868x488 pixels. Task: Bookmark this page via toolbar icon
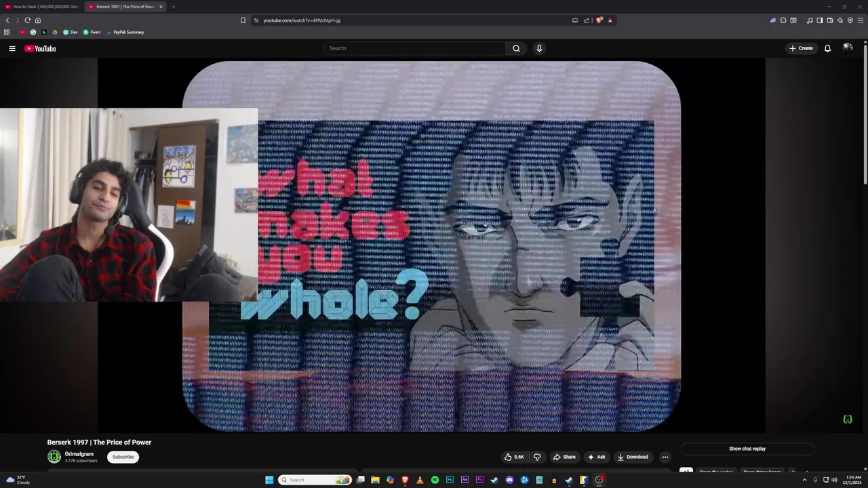243,20
